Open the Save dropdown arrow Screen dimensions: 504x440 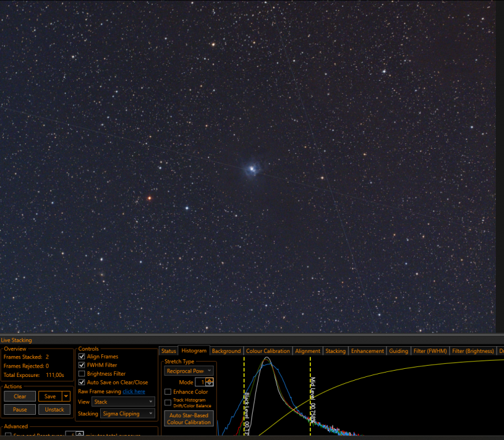pyautogui.click(x=66, y=397)
